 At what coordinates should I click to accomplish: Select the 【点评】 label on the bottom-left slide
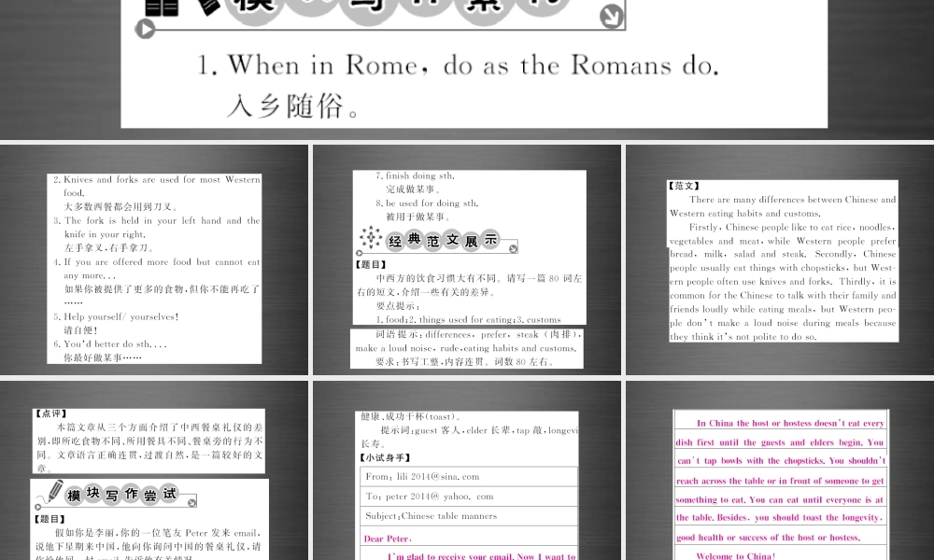53,413
